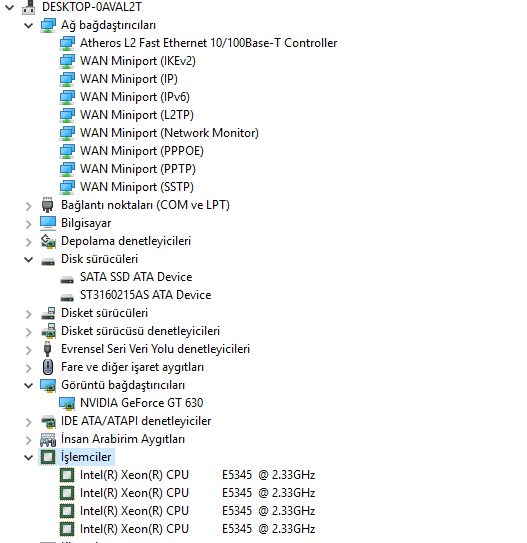Image resolution: width=527 pixels, height=543 pixels.
Task: Expand Disket sürücüsü denetleyicileri node
Action: coord(28,332)
